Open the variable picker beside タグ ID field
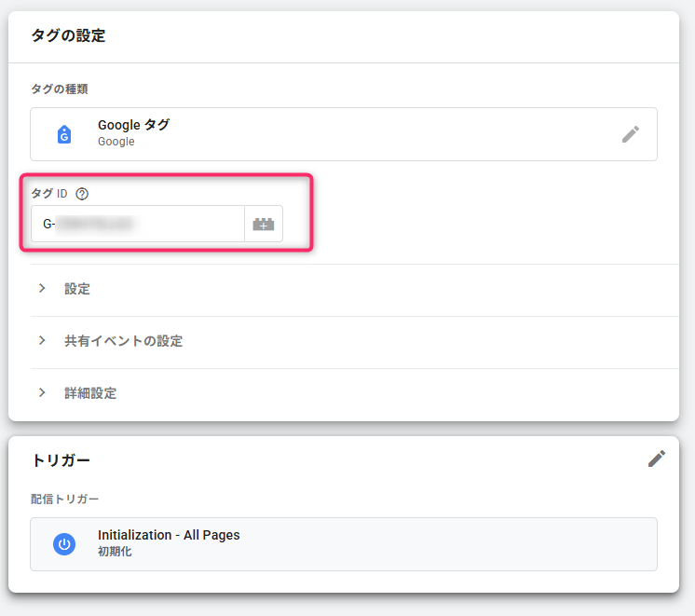The width and height of the screenshot is (695, 616). [264, 225]
